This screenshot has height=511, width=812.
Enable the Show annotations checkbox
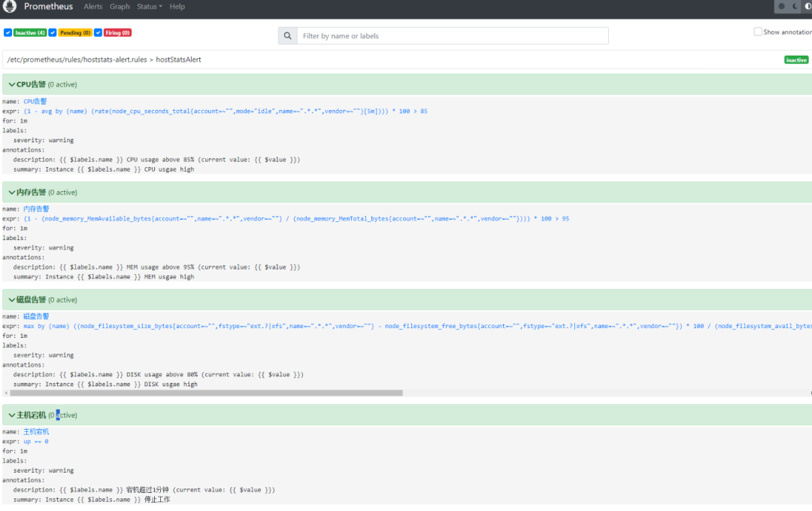(x=759, y=31)
